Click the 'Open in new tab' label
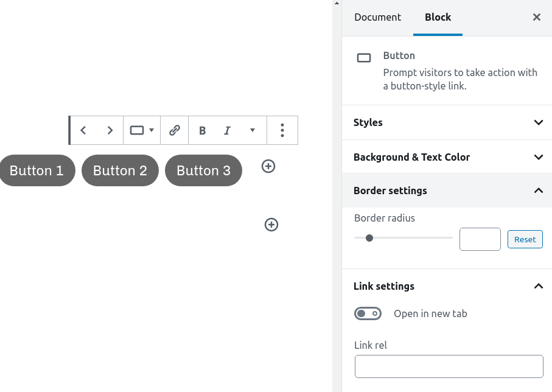This screenshot has width=552, height=392. (x=430, y=313)
